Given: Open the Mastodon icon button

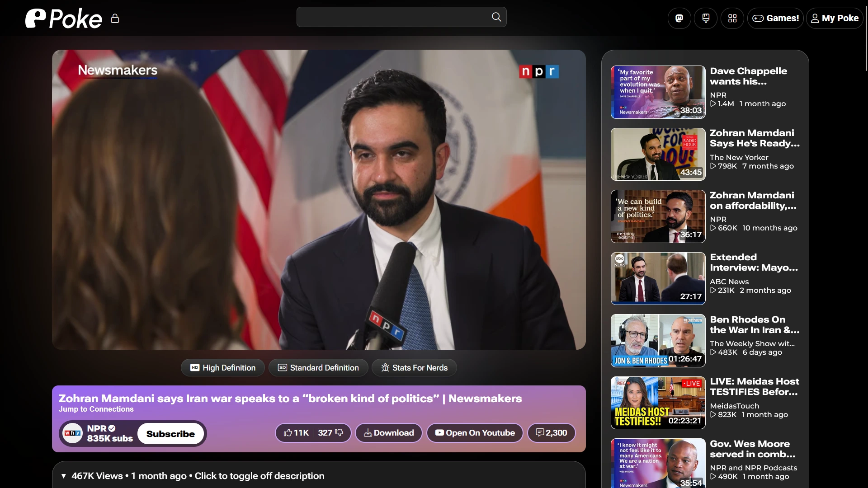Looking at the screenshot, I should point(679,19).
